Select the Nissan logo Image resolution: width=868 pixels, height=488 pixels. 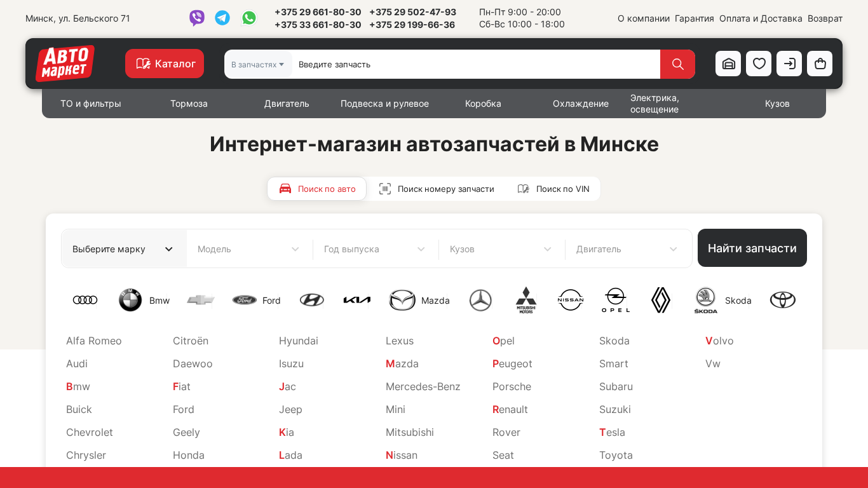click(571, 300)
